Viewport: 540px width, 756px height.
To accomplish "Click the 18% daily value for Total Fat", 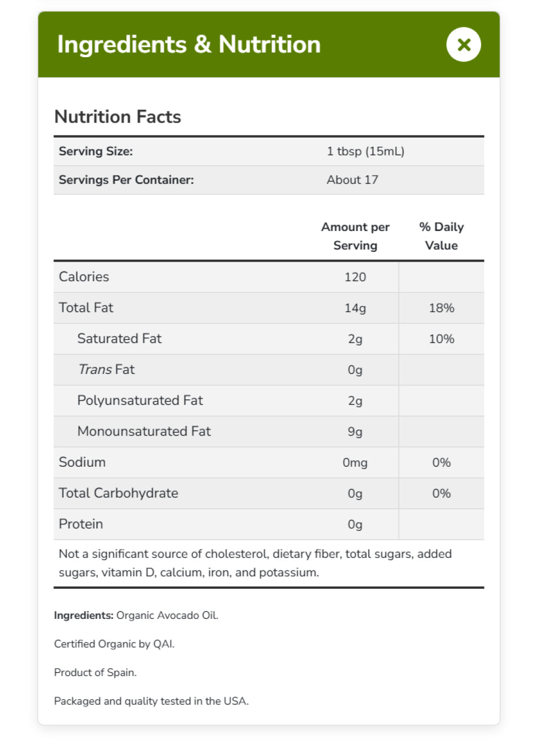I will point(441,308).
